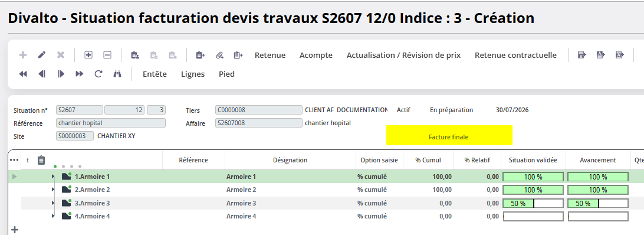Click the indice field showing 3
This screenshot has height=235, width=644.
pos(156,110)
